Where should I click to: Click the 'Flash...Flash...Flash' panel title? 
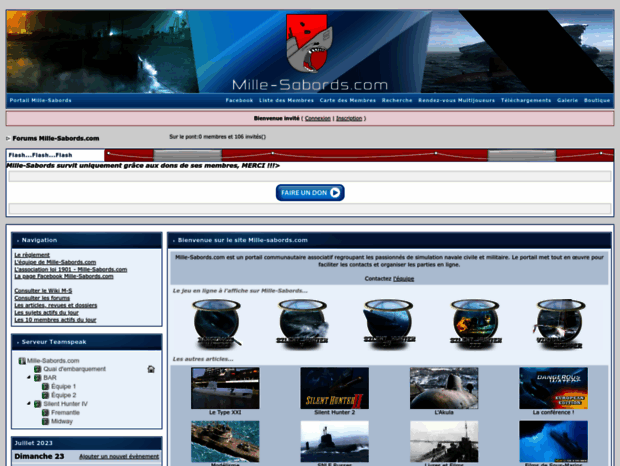(40, 155)
